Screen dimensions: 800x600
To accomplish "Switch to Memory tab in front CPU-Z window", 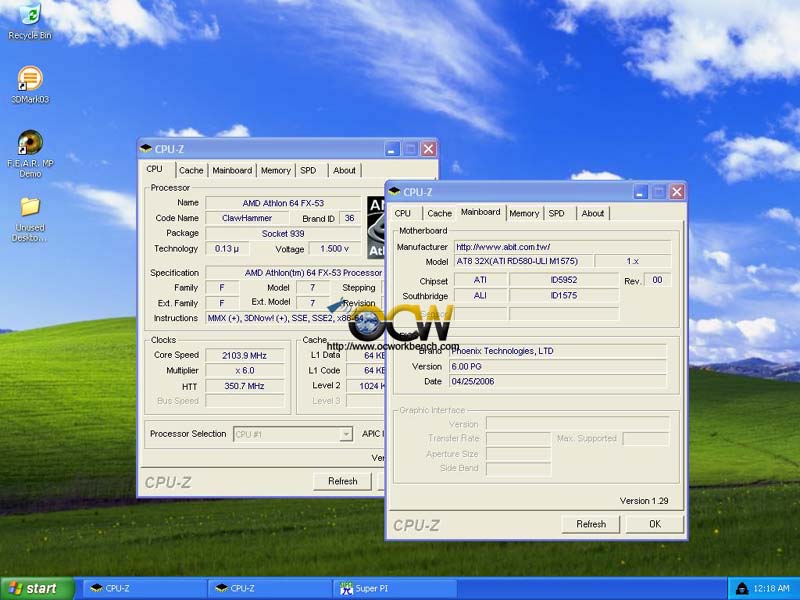I will pos(524,213).
